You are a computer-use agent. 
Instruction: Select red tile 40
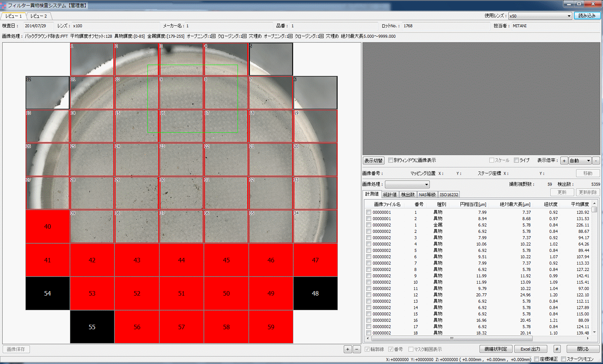48,226
